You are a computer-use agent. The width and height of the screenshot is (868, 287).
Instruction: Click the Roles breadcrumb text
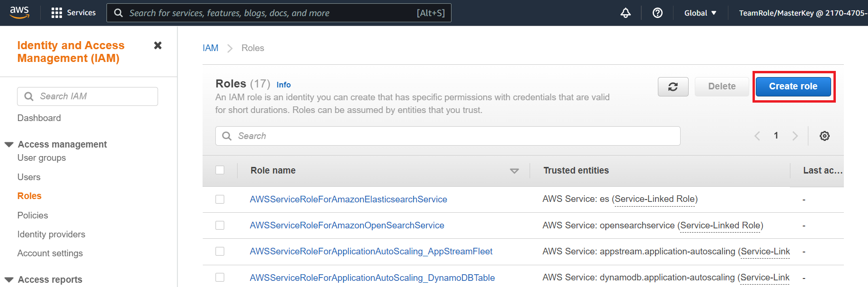(253, 48)
